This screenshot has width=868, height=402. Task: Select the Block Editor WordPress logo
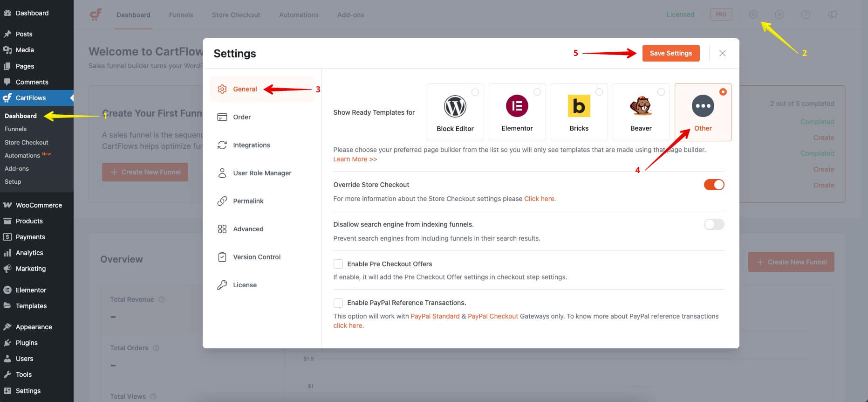click(455, 106)
